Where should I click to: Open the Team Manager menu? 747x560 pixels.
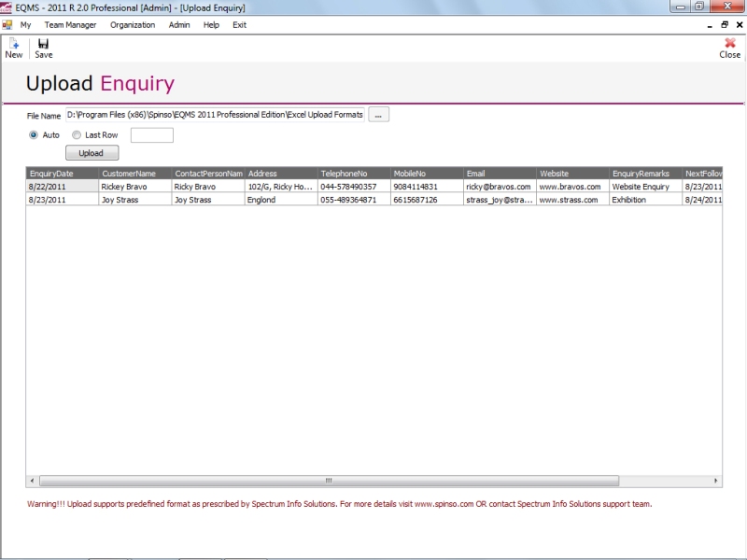click(x=70, y=25)
